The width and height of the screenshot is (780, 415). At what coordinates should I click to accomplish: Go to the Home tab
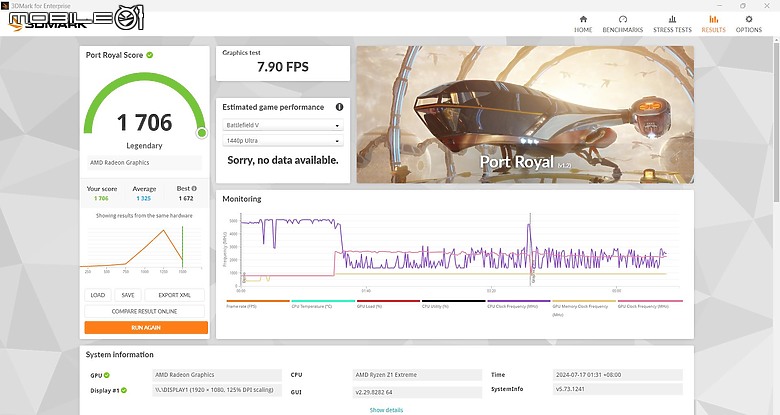click(x=583, y=24)
